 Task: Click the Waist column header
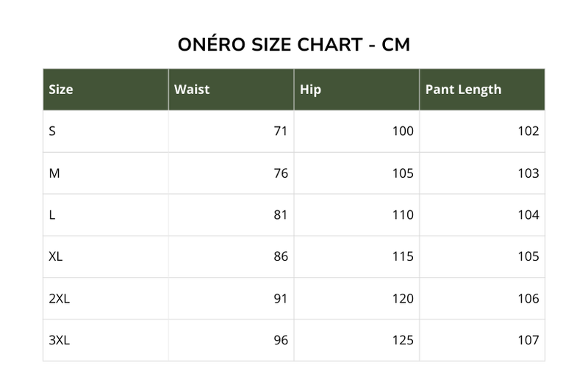(x=192, y=90)
